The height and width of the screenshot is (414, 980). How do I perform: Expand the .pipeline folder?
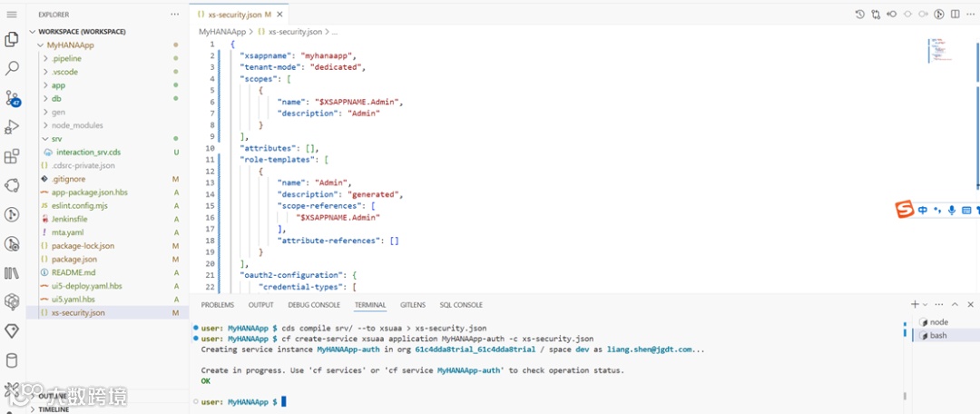66,58
